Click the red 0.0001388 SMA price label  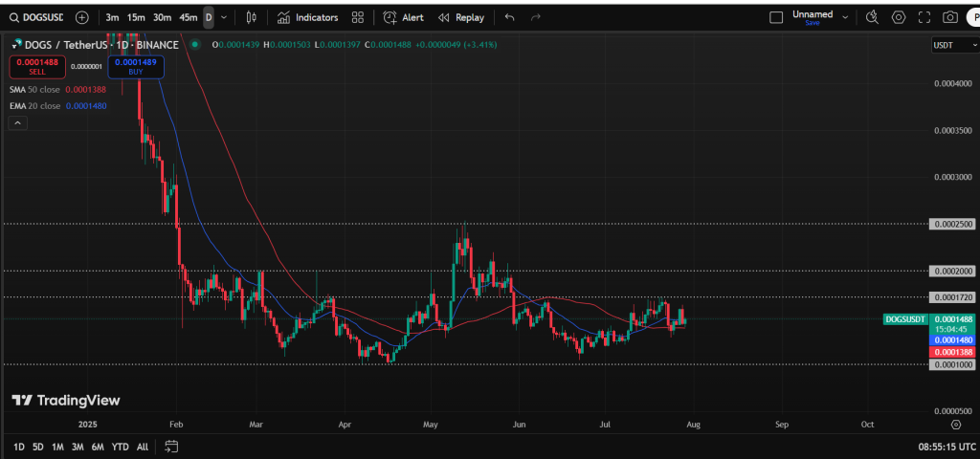952,352
